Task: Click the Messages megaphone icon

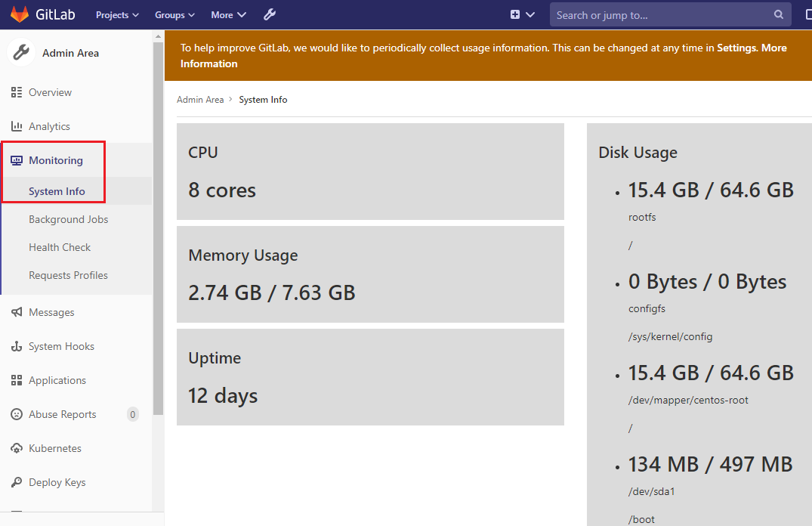Action: [17, 312]
